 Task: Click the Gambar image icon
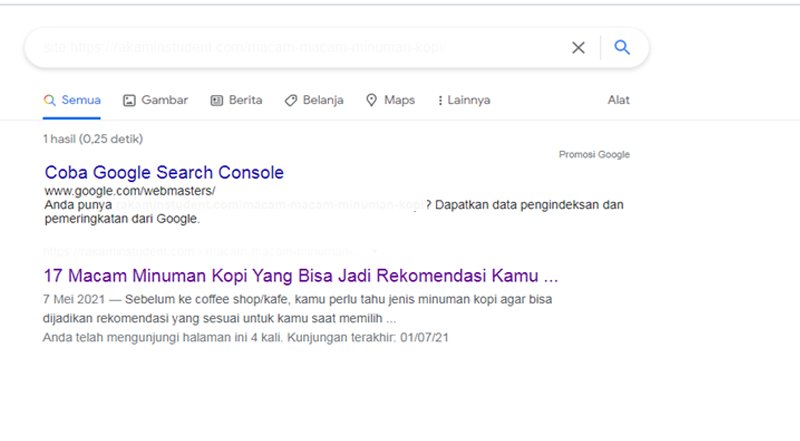click(129, 101)
